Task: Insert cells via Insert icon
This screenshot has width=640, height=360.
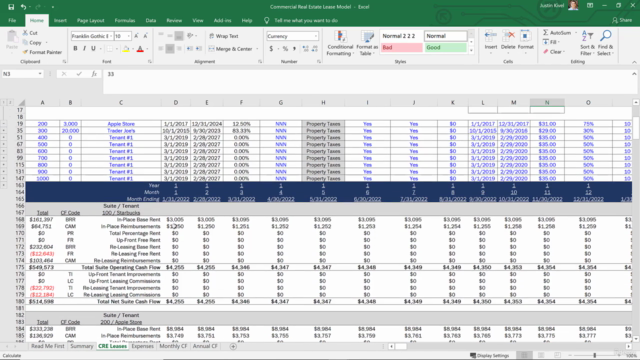Action: [491, 36]
